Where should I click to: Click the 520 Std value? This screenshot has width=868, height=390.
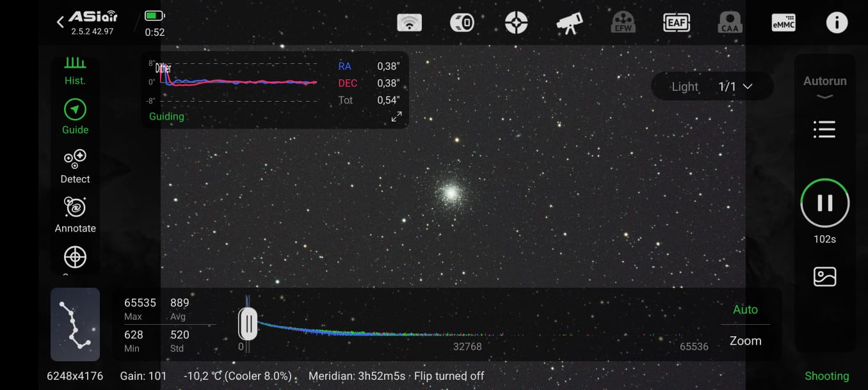[x=180, y=334]
